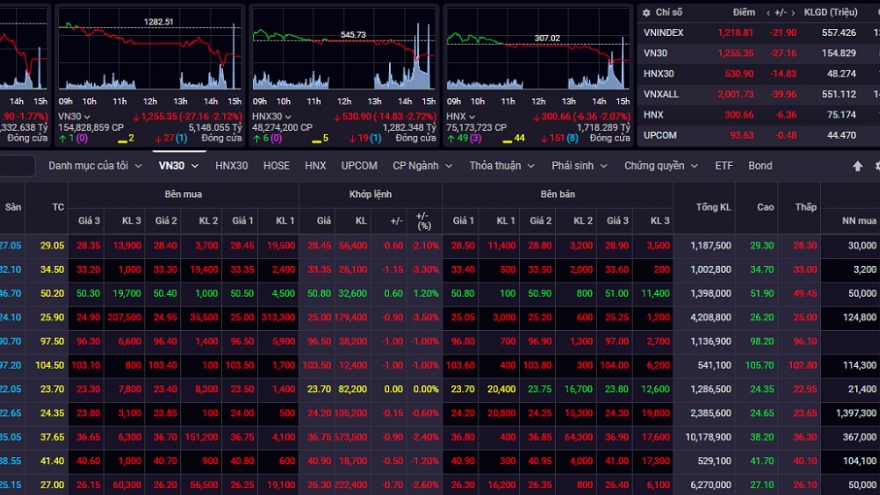
Task: Select the ETF tab
Action: click(723, 165)
